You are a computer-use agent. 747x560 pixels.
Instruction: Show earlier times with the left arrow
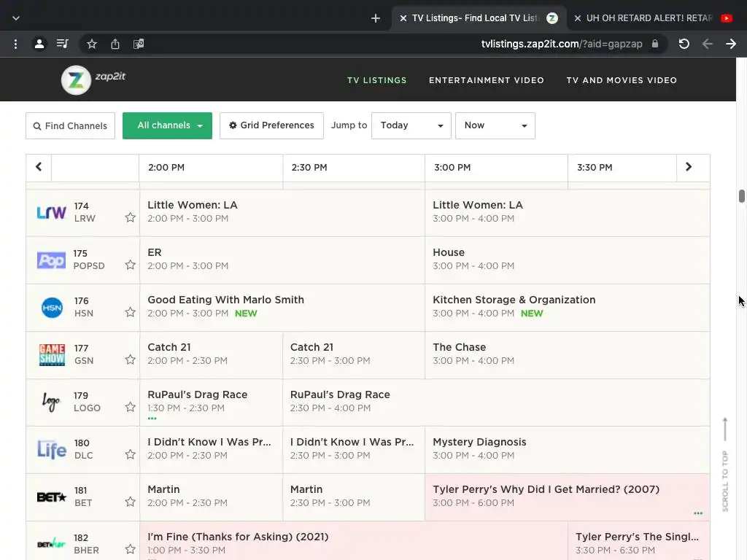[x=39, y=167]
